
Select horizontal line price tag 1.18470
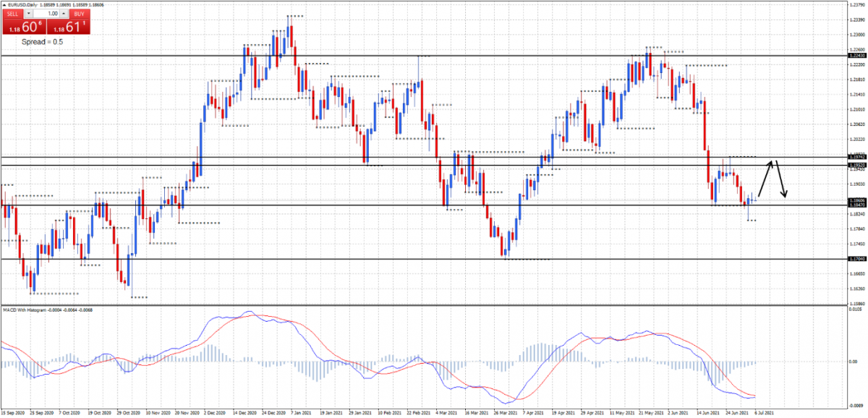(x=856, y=205)
